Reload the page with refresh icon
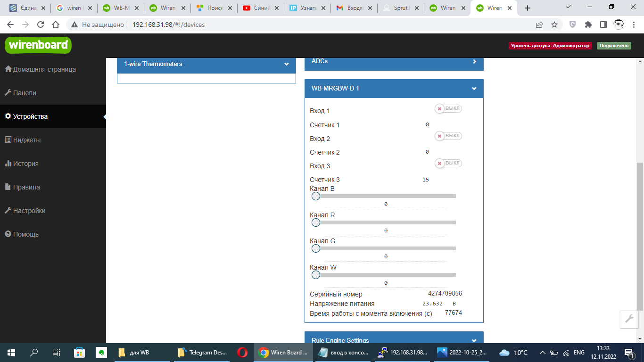 [41, 25]
